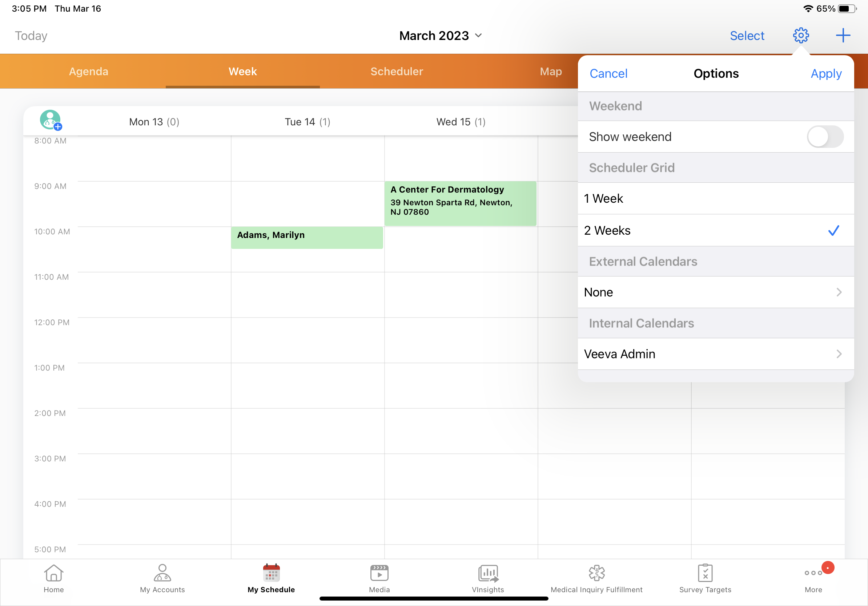Switch to the Scheduler tab
This screenshot has width=868, height=606.
397,72
